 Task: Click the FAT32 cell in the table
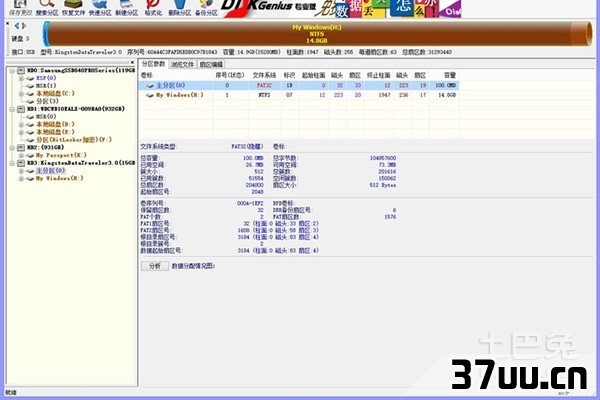(264, 86)
